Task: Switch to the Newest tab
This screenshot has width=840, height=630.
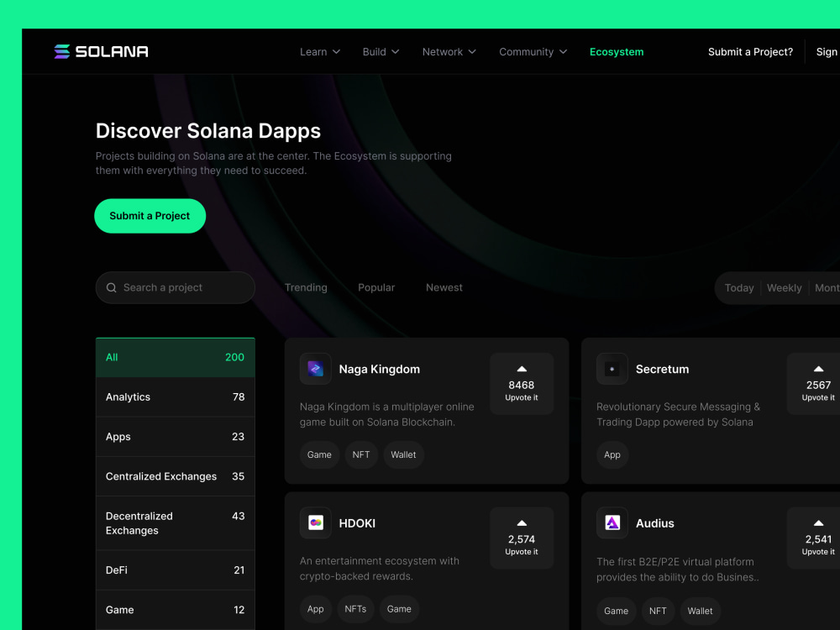Action: (x=444, y=287)
